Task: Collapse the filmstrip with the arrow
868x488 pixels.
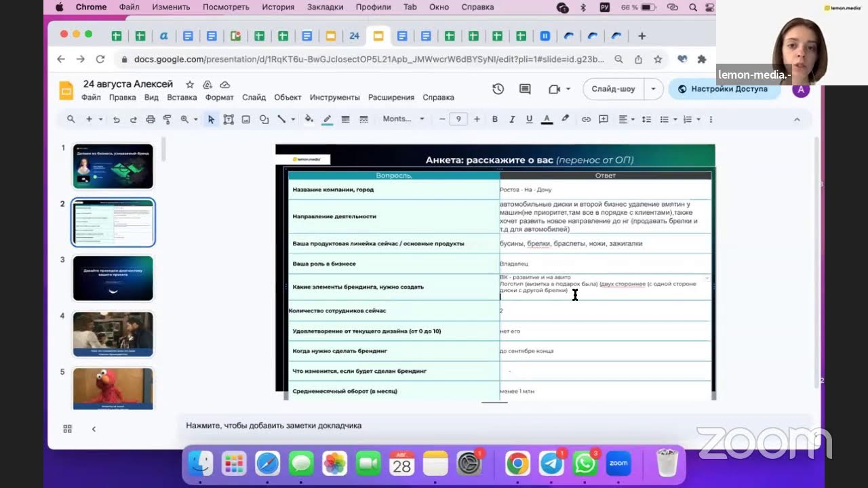Action: point(94,428)
